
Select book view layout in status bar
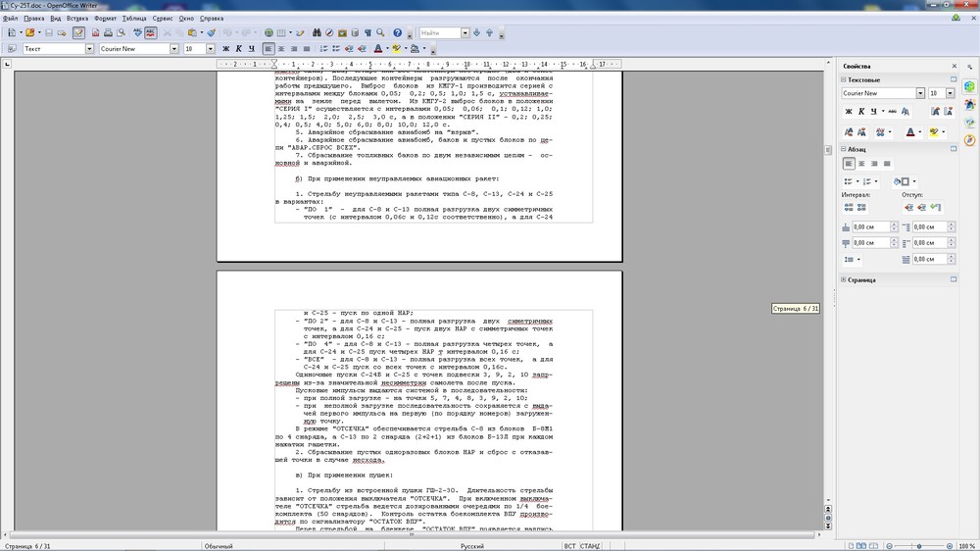[x=874, y=546]
